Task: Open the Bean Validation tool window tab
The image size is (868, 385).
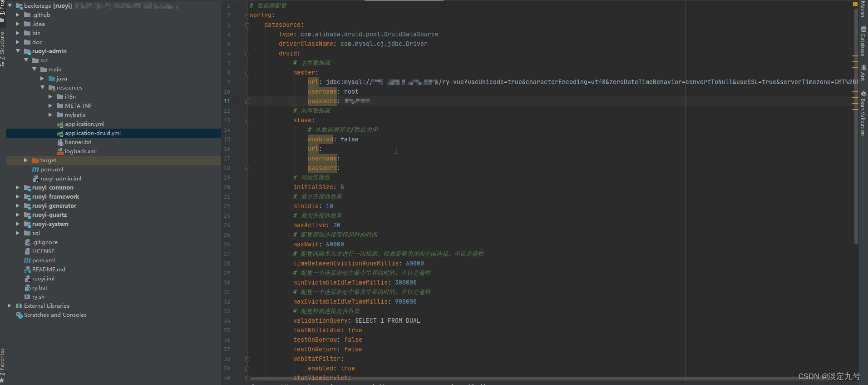Action: click(863, 113)
